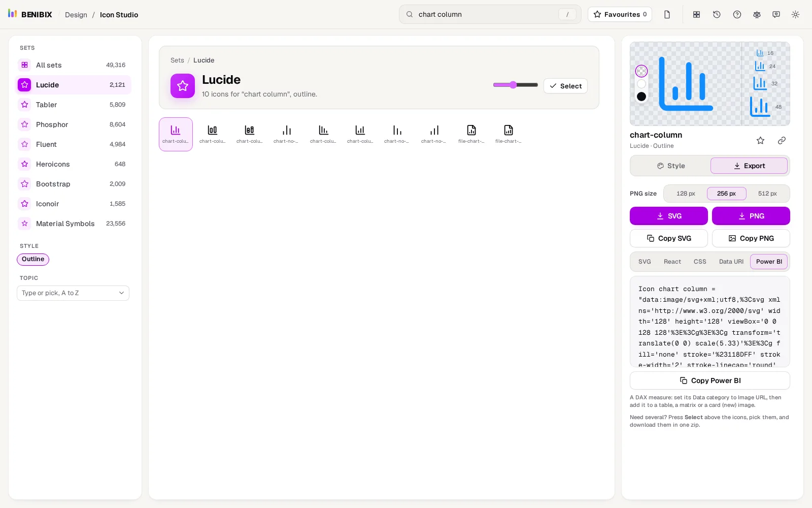
Task: Select the highlighted purple chart-column tile
Action: click(176, 134)
